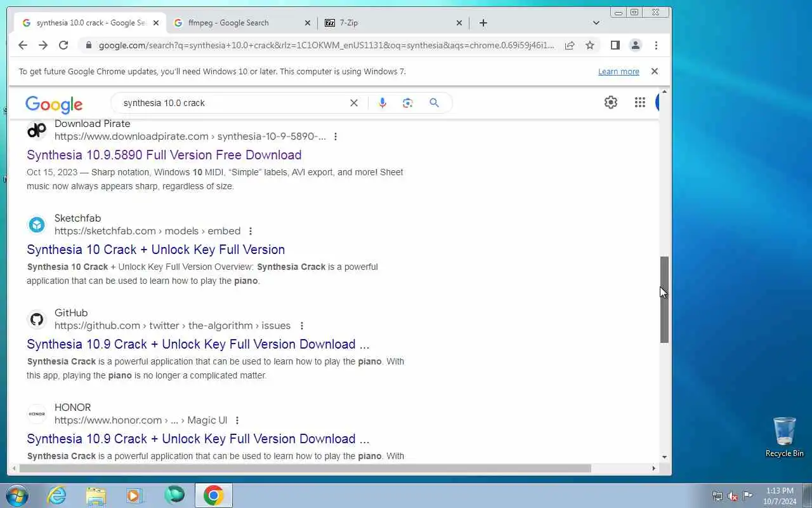Open more options for Download Pirate result
Viewport: 812px width, 508px height.
click(336, 137)
